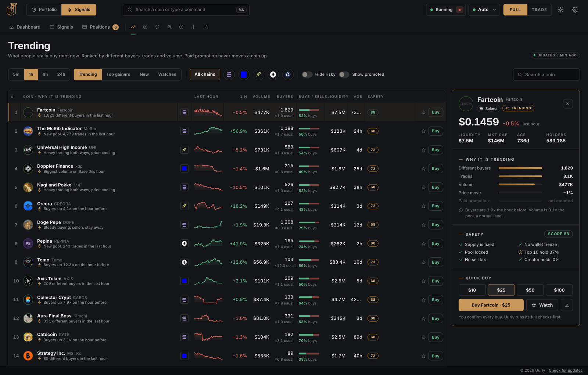
Task: Close the Fartcoin detail panel
Action: [x=568, y=104]
